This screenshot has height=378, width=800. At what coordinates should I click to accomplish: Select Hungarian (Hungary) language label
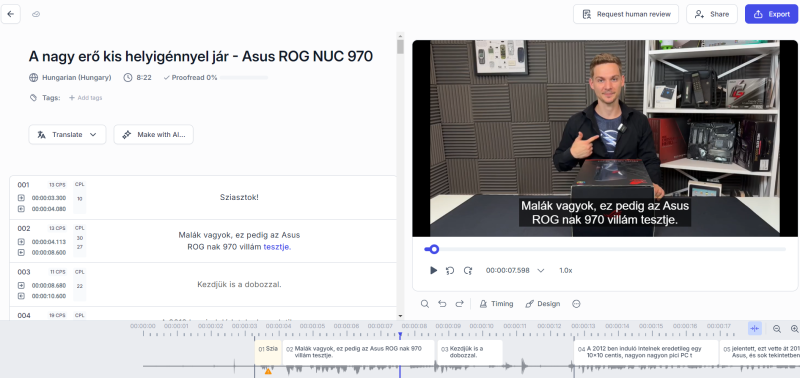[77, 78]
